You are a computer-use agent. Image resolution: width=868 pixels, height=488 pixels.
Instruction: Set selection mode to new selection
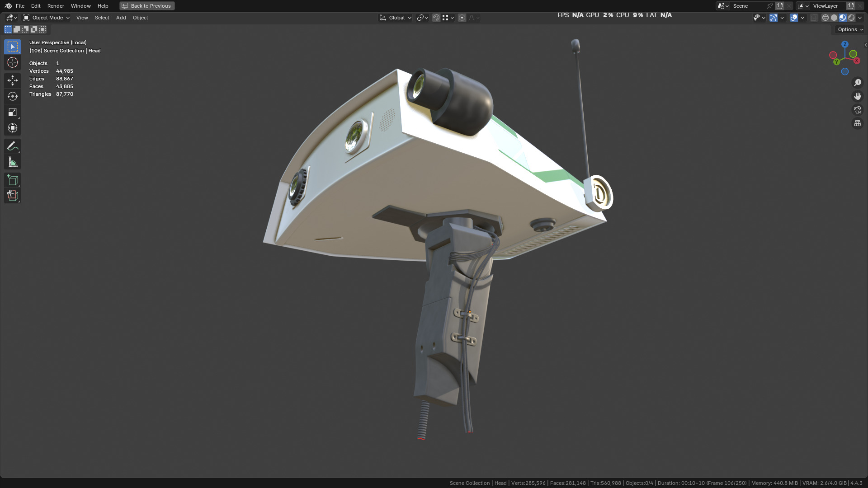[8, 29]
